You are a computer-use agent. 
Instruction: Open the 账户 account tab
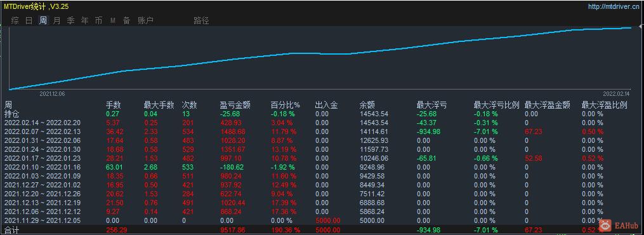point(145,20)
